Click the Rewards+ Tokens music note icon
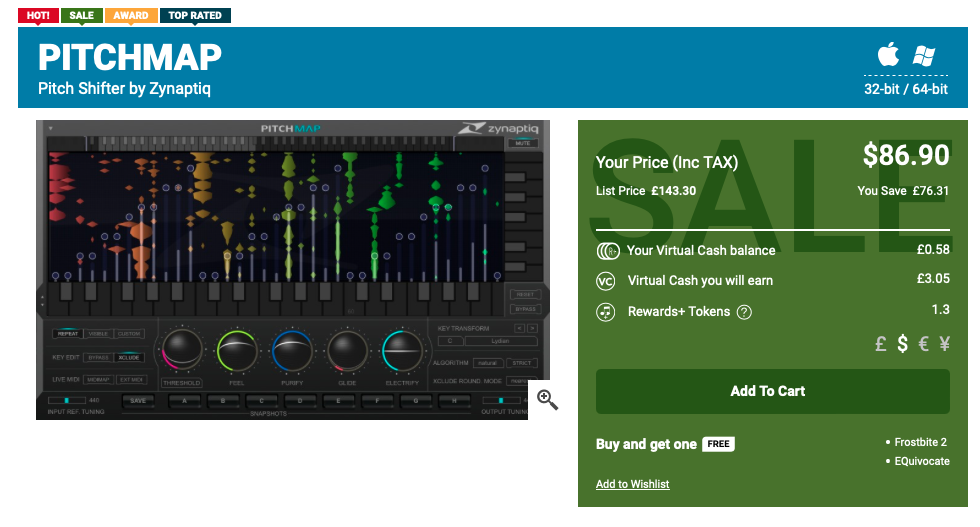This screenshot has height=527, width=980. point(606,312)
